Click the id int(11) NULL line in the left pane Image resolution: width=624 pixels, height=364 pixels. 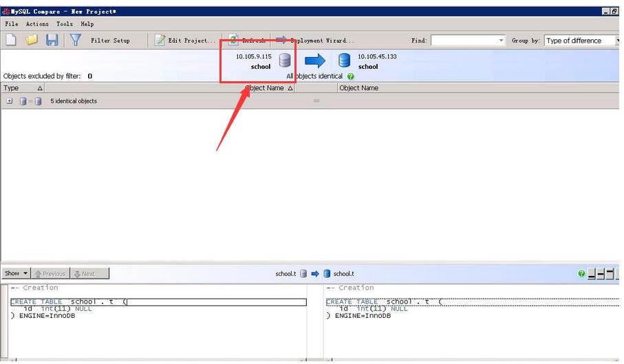tap(57, 309)
